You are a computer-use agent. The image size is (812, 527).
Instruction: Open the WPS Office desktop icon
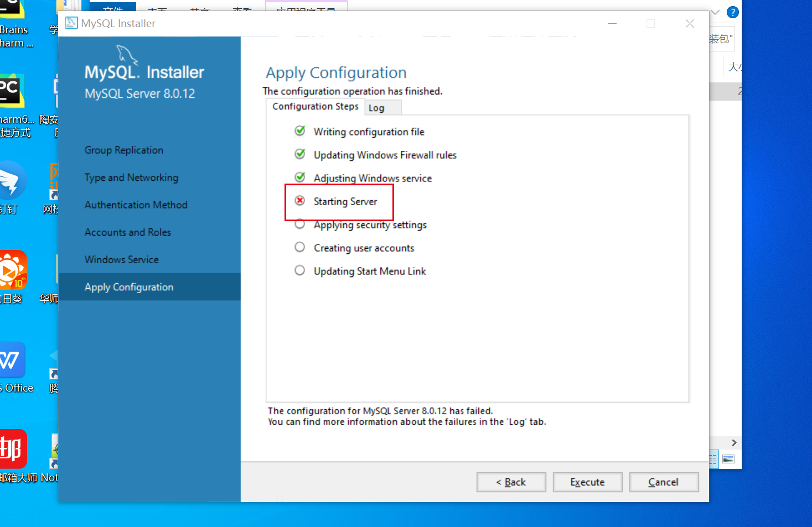[x=11, y=360]
